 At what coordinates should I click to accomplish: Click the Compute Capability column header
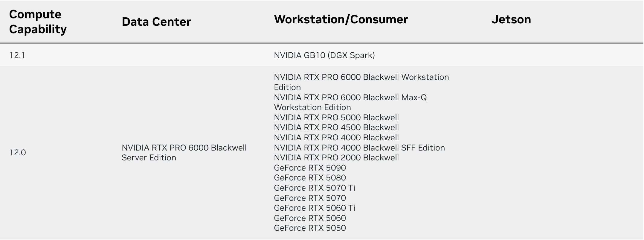tap(38, 22)
